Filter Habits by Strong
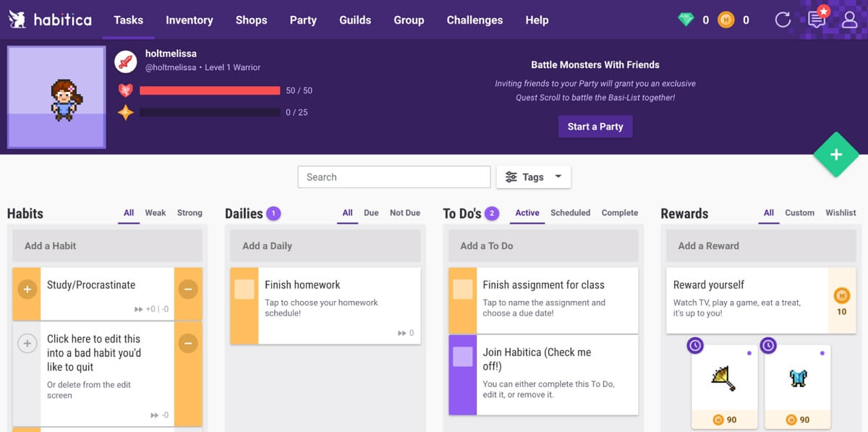Image resolution: width=868 pixels, height=432 pixels. tap(190, 213)
